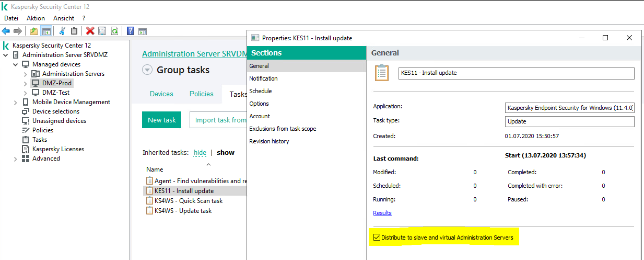Open the Datei menu
The height and width of the screenshot is (260, 644).
(11, 18)
